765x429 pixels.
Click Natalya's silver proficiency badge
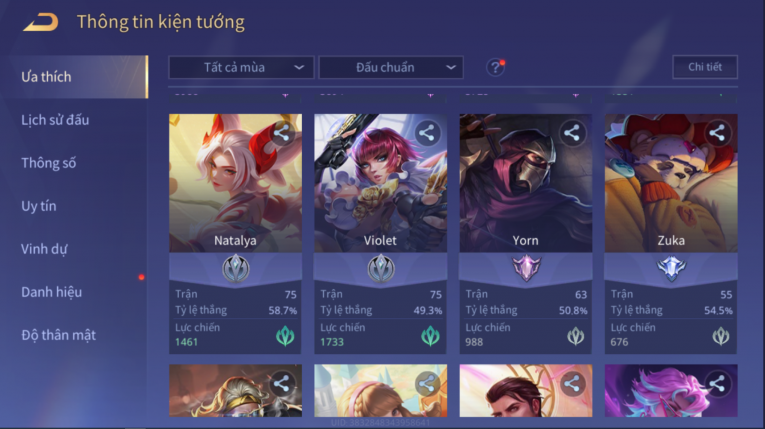click(236, 268)
